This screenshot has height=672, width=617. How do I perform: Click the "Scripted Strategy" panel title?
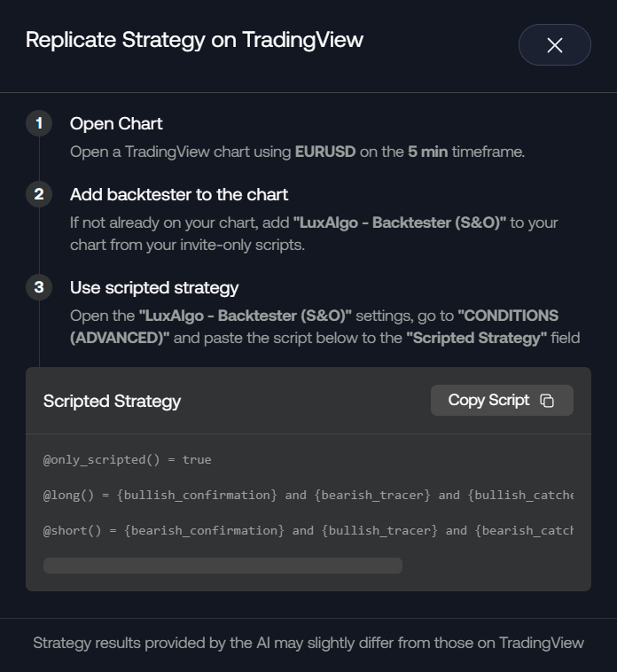point(112,401)
